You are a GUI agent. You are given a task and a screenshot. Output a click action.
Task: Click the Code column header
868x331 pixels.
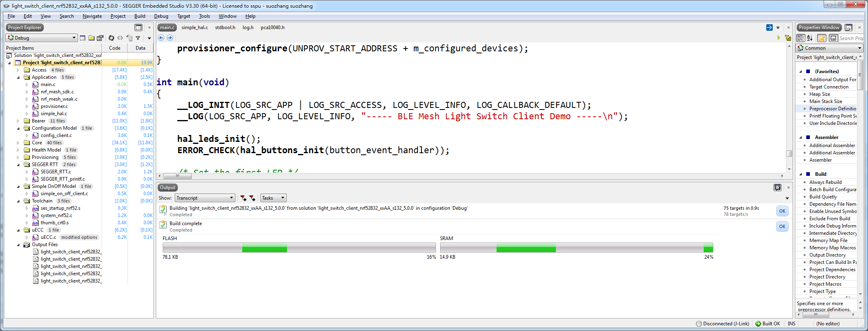coord(115,48)
